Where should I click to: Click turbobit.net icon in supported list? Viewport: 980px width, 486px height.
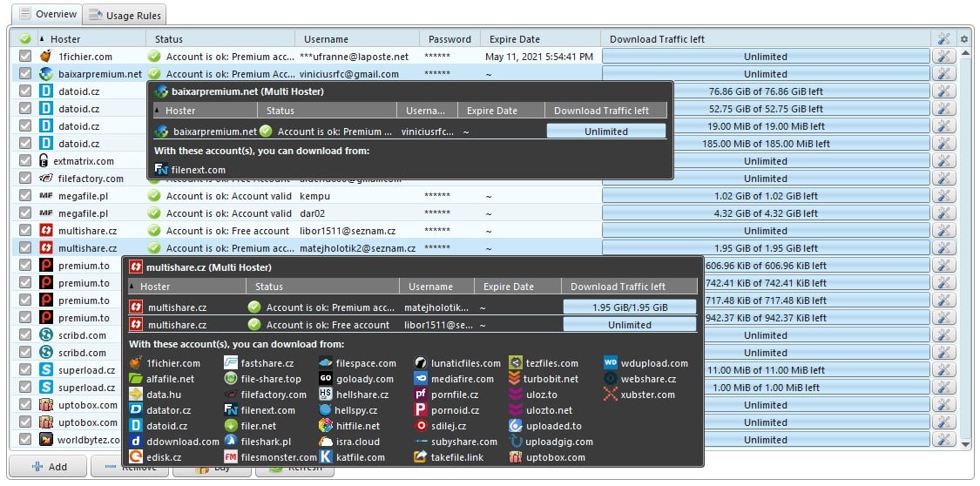coord(515,379)
